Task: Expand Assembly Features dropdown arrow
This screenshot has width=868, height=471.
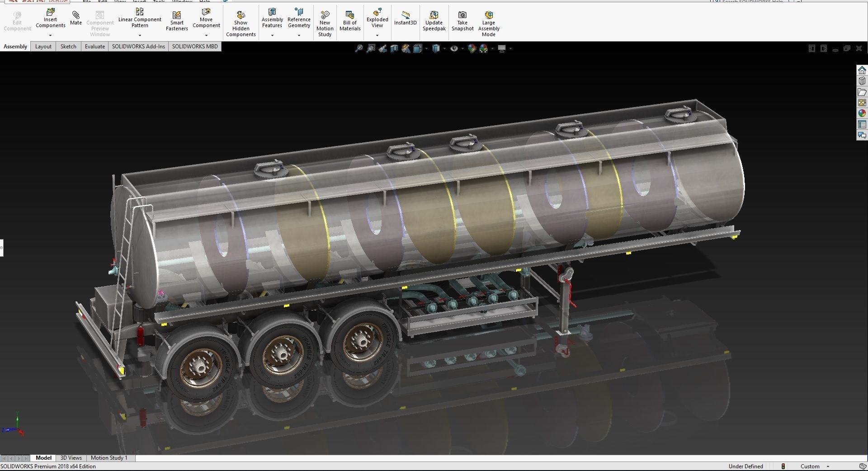Action: click(272, 35)
